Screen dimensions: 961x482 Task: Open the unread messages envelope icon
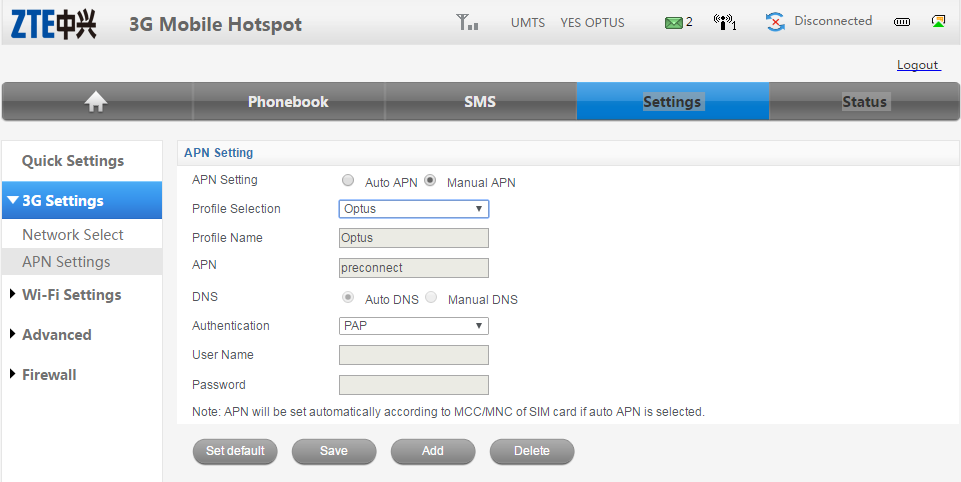click(x=674, y=22)
